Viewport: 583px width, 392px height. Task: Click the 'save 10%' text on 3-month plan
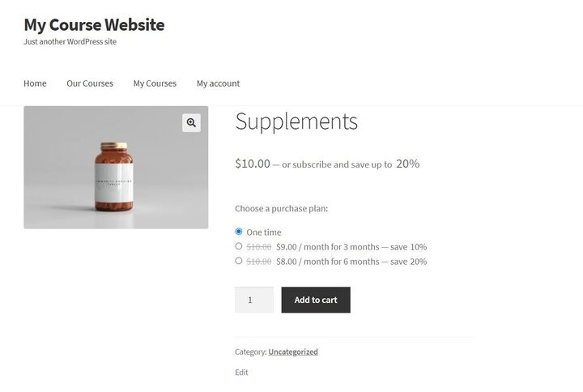coord(408,247)
